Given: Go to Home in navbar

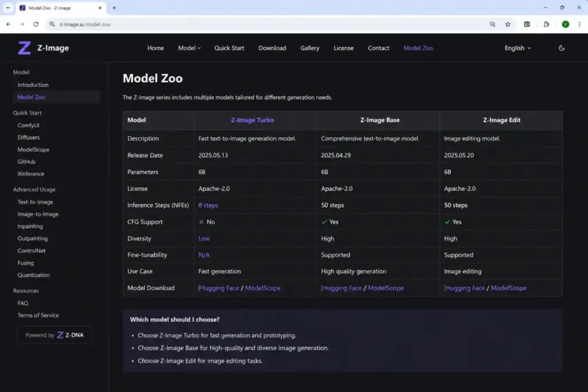Looking at the screenshot, I should coord(156,48).
